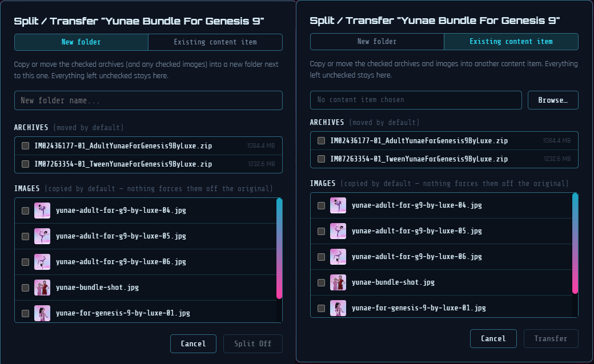This screenshot has width=594, height=364.
Task: Click the Browse button
Action: (553, 100)
